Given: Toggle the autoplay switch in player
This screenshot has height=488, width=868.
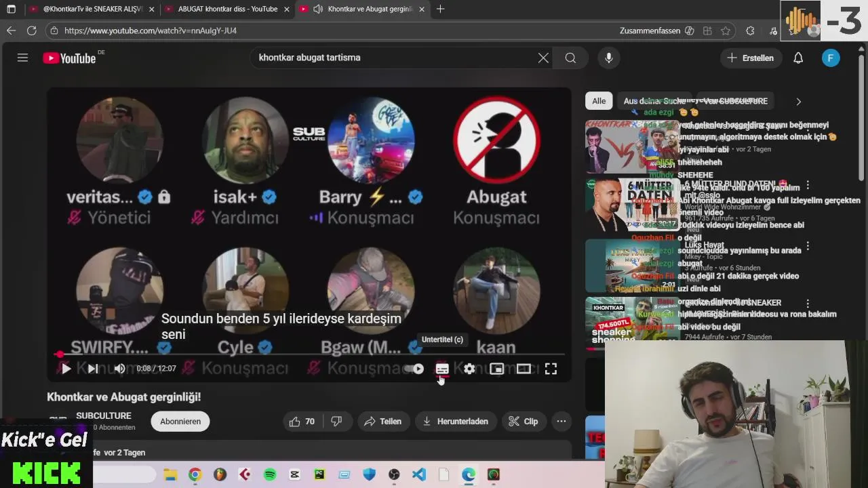Looking at the screenshot, I should [414, 369].
